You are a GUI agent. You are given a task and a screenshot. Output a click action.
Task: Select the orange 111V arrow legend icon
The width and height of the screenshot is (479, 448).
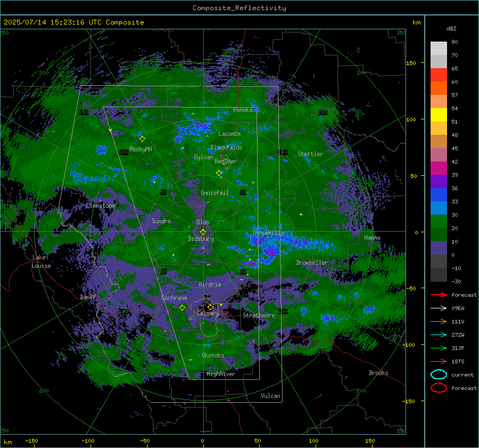click(439, 321)
